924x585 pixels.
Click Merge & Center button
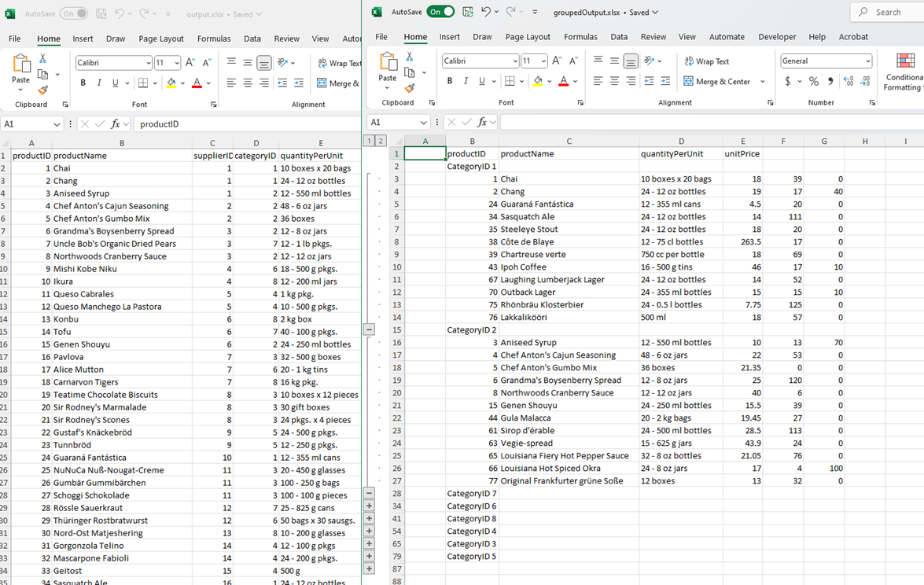[x=718, y=81]
